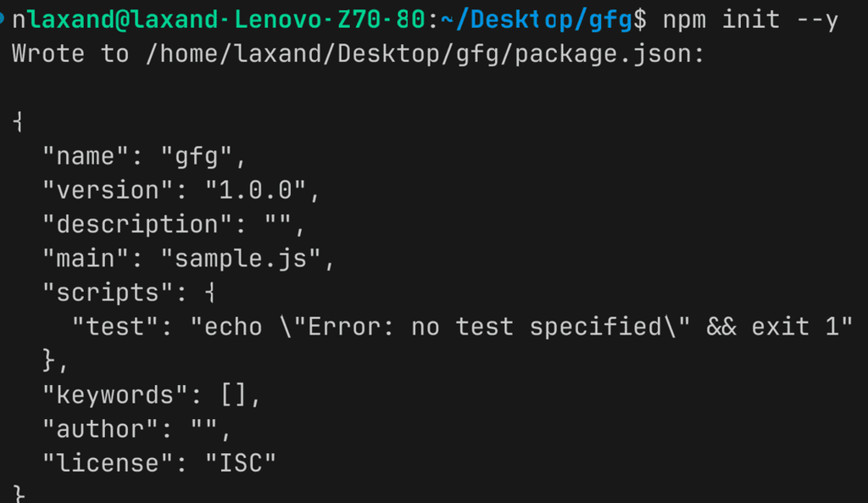Click the "description" key
The image size is (868, 503).
point(136,225)
